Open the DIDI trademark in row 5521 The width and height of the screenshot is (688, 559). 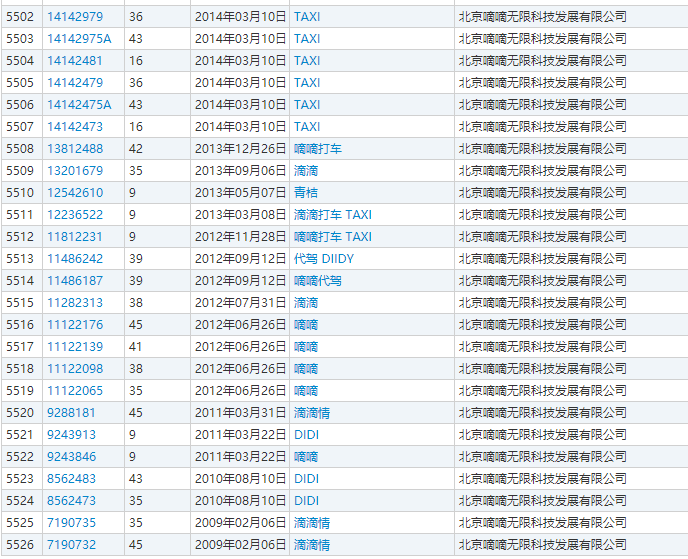click(x=306, y=435)
